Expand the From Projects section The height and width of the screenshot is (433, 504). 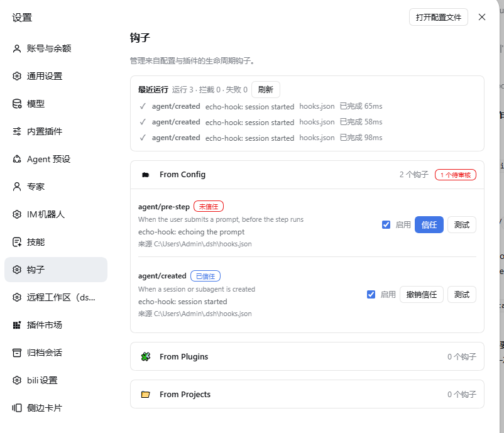coord(307,395)
